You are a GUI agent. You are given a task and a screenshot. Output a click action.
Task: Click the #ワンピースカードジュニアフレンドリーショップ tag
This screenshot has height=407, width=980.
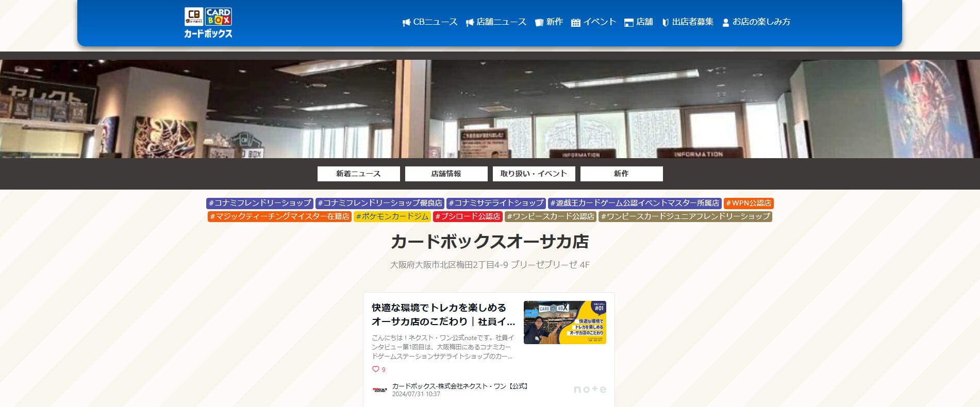pos(685,216)
